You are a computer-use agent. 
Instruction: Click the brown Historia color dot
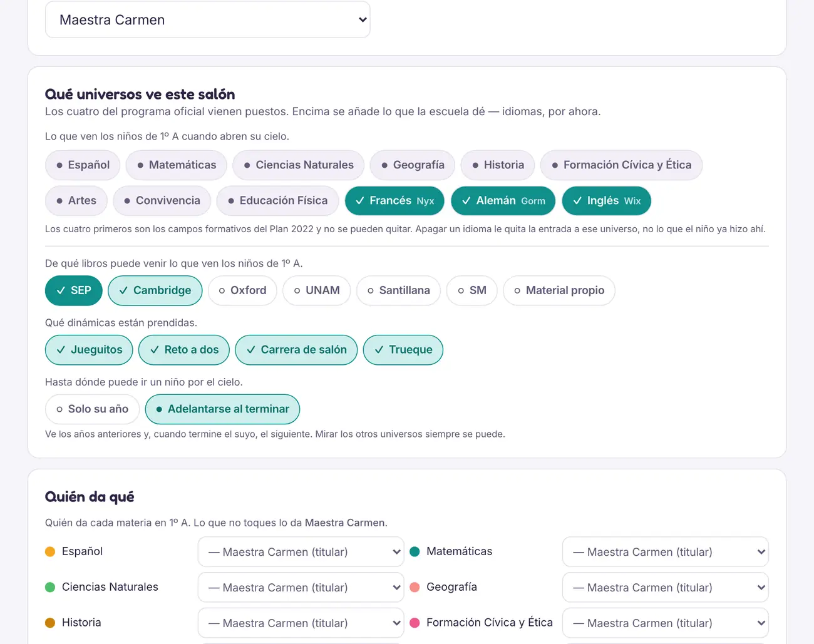click(x=50, y=623)
